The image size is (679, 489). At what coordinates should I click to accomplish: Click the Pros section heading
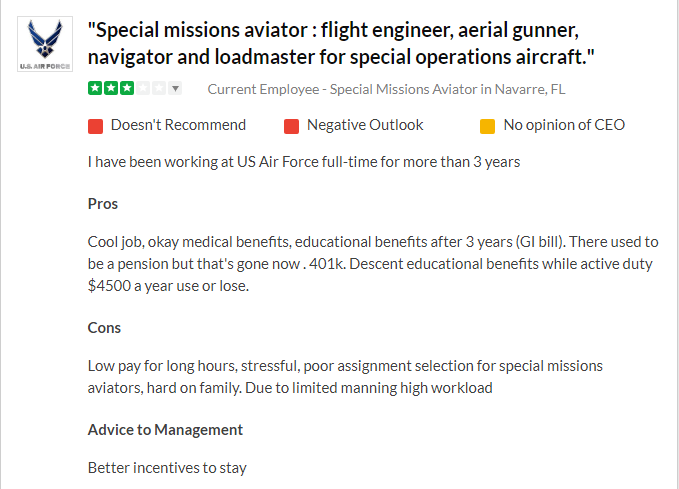[x=103, y=204]
